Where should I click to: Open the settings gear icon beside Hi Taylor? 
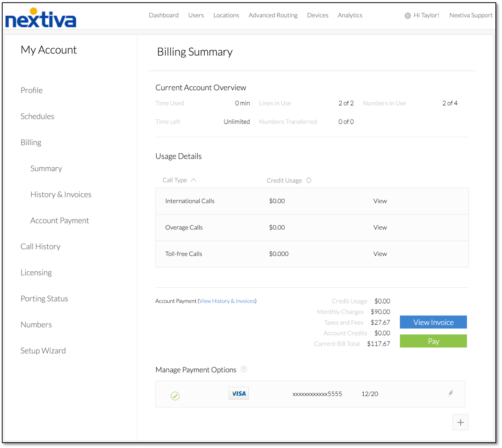[407, 16]
